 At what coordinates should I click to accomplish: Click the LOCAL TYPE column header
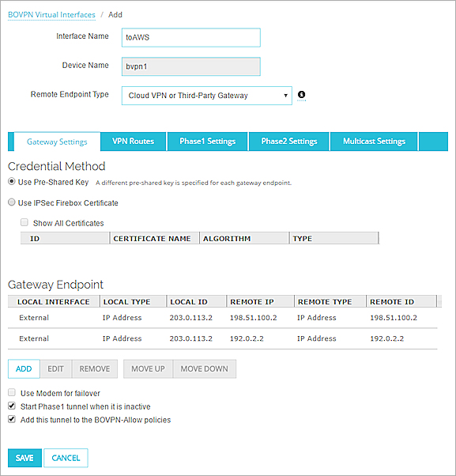pyautogui.click(x=134, y=302)
